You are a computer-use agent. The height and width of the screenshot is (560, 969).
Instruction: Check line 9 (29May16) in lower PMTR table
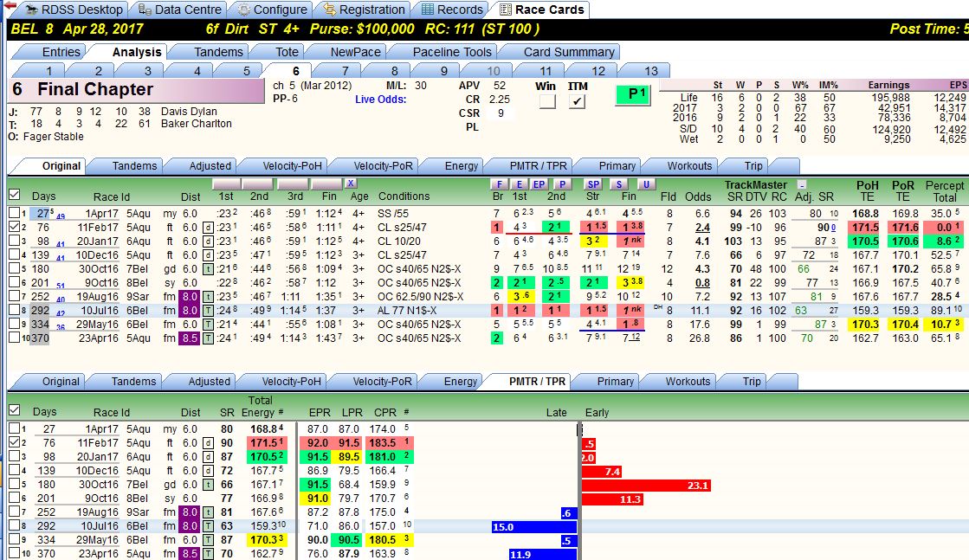click(14, 539)
